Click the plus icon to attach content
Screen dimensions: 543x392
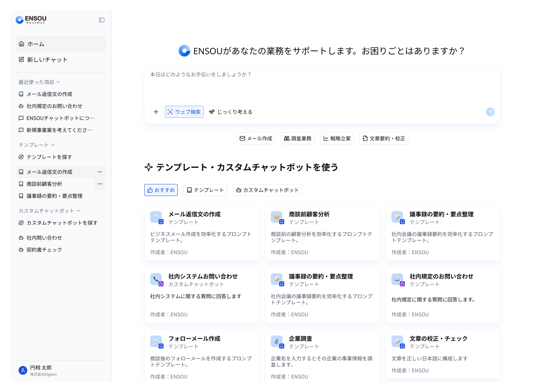(156, 112)
